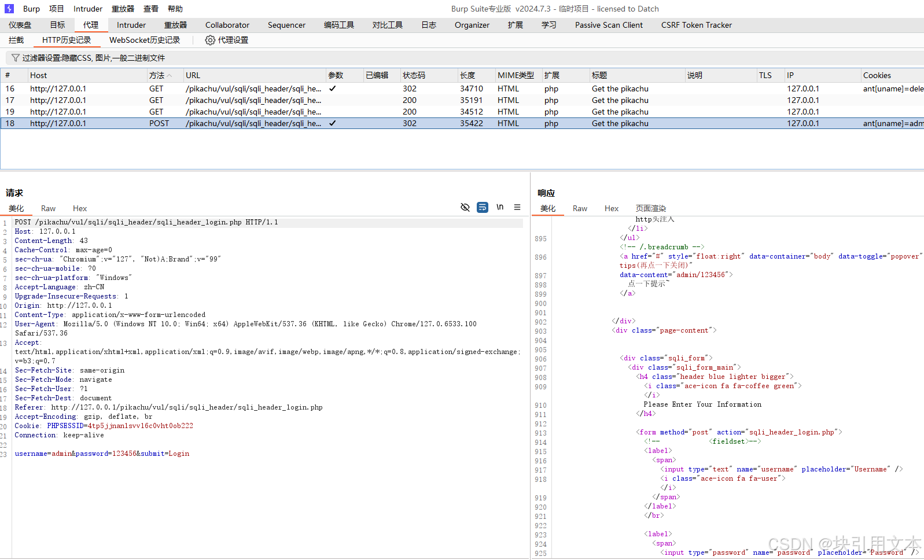The height and width of the screenshot is (560, 924).
Task: Select history row number 16
Action: point(462,89)
